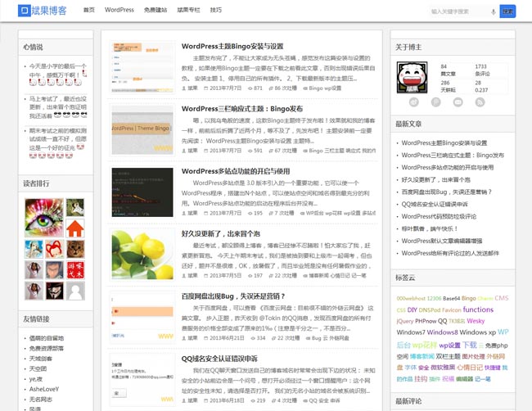Select the PHPnow tag in the tag cloud
Screen dimensions: 532x411
pyautogui.click(x=426, y=321)
